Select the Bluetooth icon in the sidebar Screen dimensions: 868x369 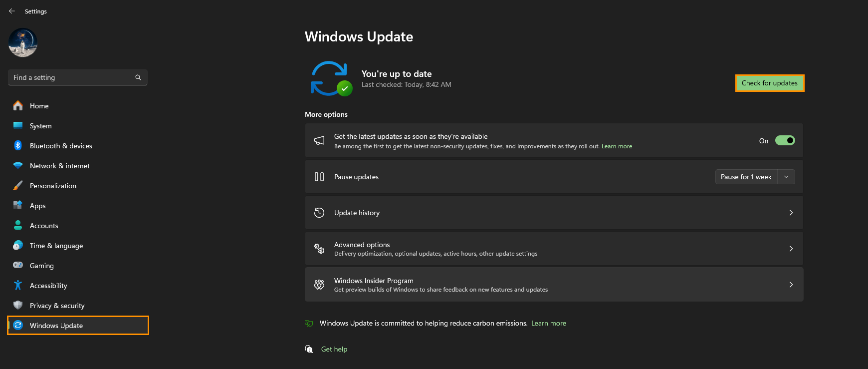(x=18, y=145)
